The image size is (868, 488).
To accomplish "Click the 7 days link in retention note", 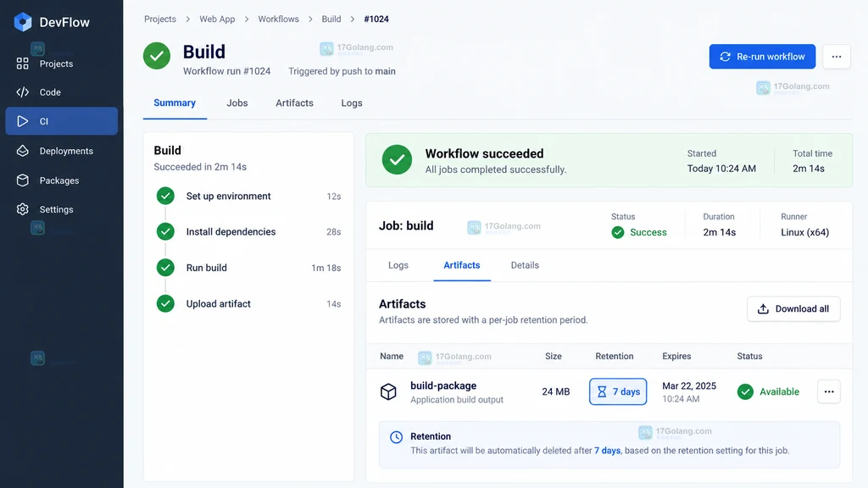I will click(x=607, y=451).
